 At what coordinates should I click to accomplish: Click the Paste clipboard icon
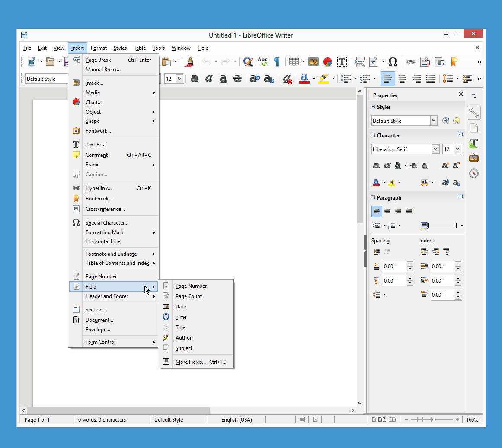(x=166, y=62)
